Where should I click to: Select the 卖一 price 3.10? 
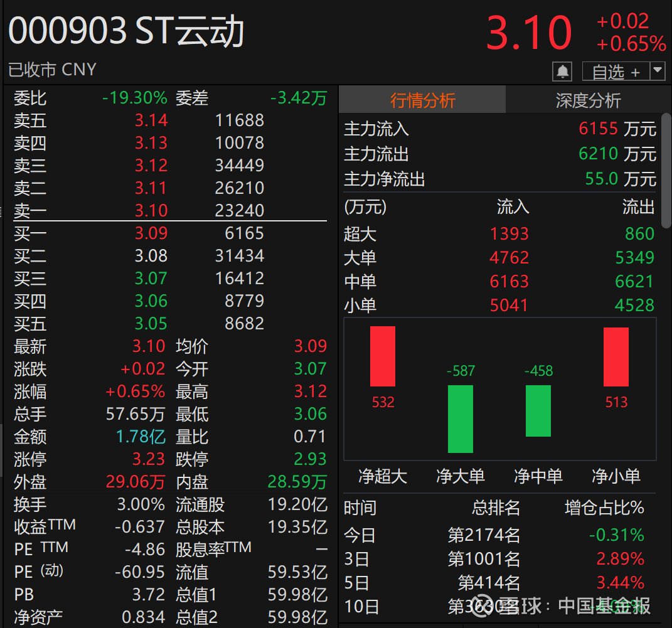(x=151, y=210)
